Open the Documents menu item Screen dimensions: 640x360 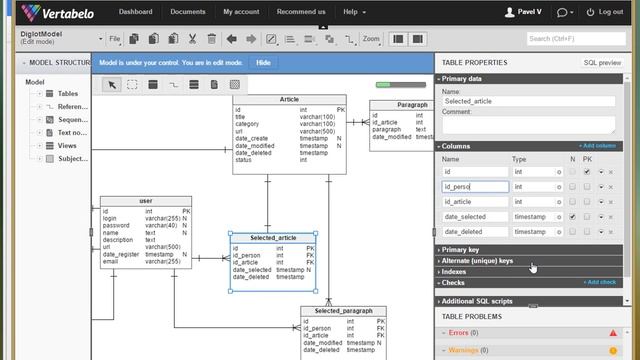[188, 12]
